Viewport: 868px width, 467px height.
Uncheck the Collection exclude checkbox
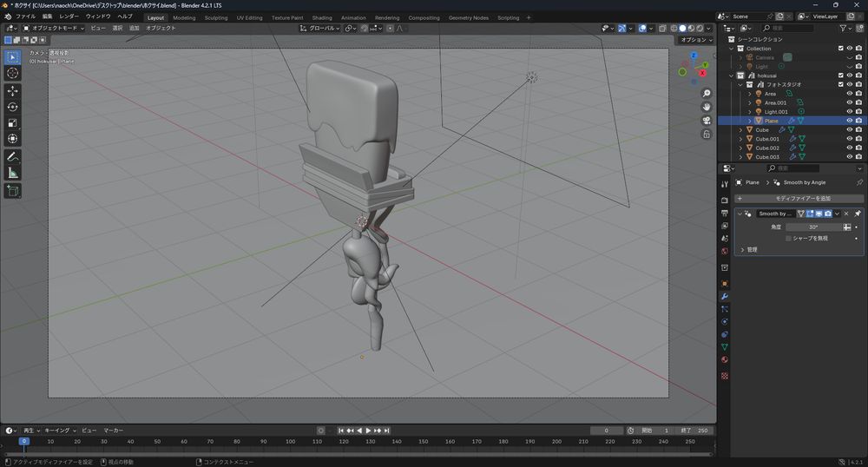click(x=839, y=49)
